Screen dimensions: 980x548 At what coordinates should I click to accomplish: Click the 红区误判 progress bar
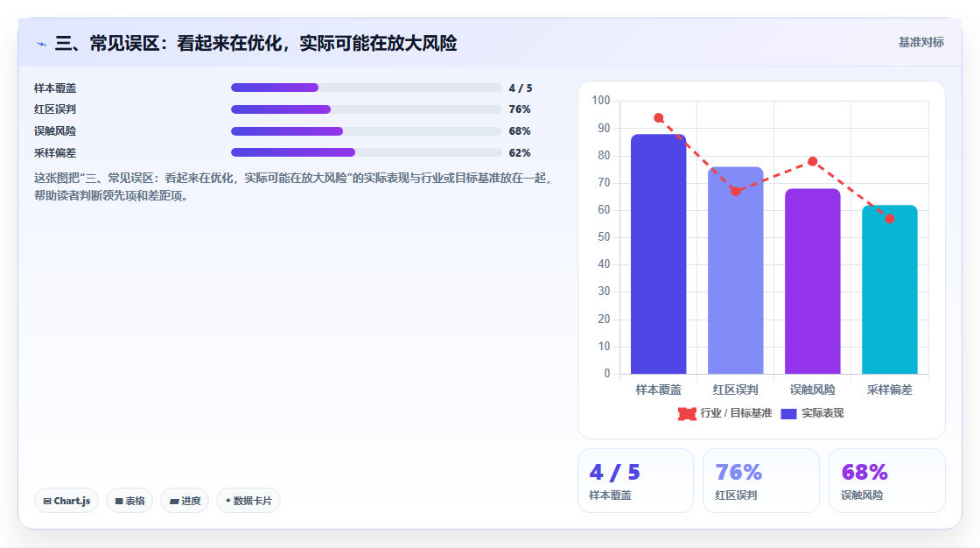point(367,109)
